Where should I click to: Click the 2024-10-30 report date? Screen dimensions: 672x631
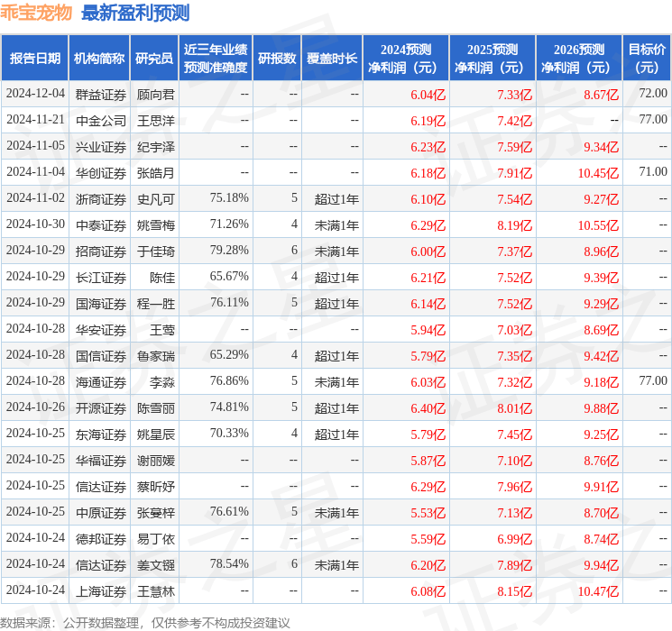pyautogui.click(x=35, y=224)
